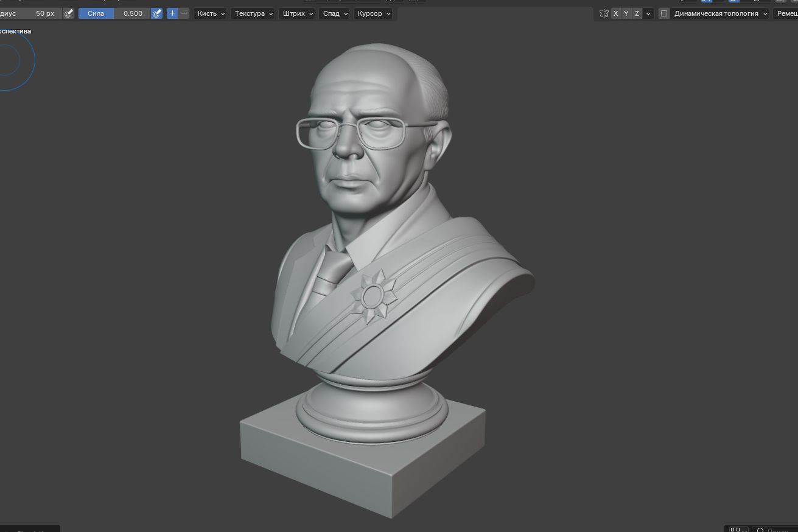Screen dimensions: 798x532
Task: Open the Штрих (Stroke) dropdown
Action: [297, 13]
